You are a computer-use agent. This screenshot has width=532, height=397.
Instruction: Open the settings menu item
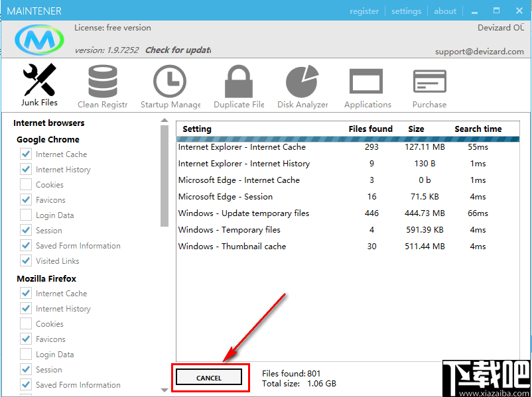tap(406, 11)
